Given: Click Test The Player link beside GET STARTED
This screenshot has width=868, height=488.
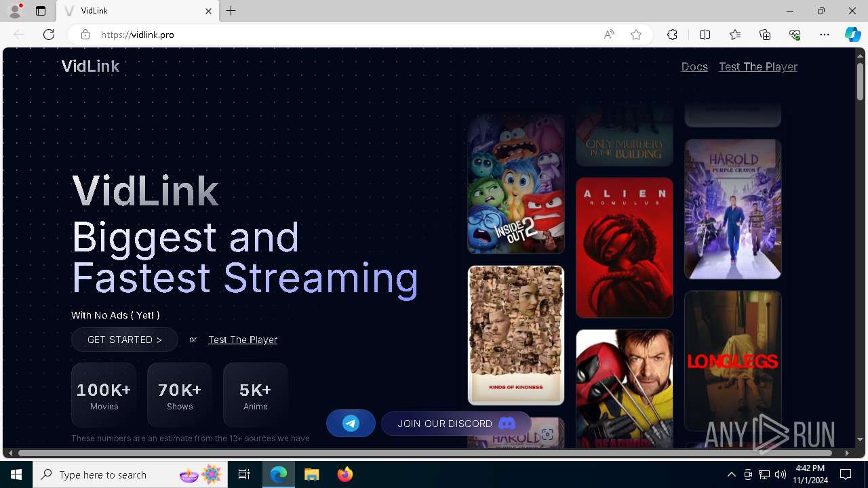Looking at the screenshot, I should tap(243, 340).
